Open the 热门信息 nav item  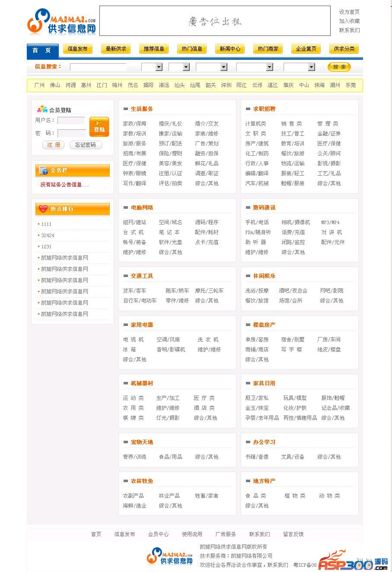coord(192,49)
